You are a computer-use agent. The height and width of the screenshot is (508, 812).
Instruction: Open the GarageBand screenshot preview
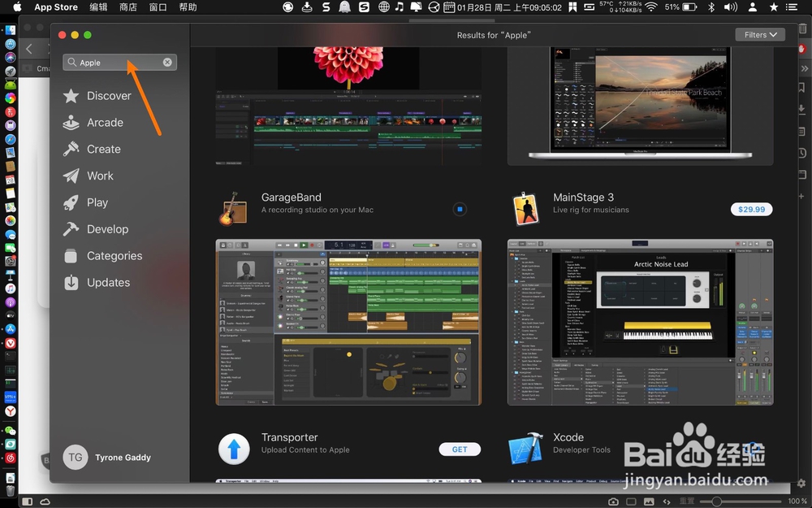coord(348,322)
